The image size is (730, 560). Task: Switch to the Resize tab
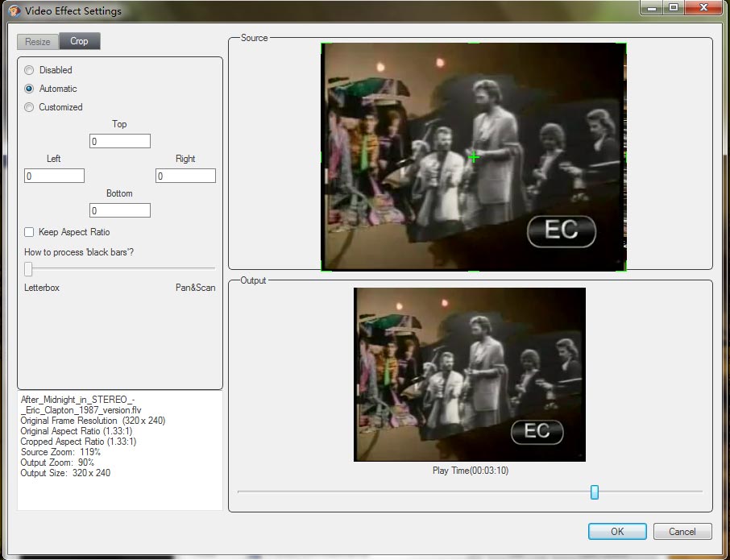click(38, 41)
